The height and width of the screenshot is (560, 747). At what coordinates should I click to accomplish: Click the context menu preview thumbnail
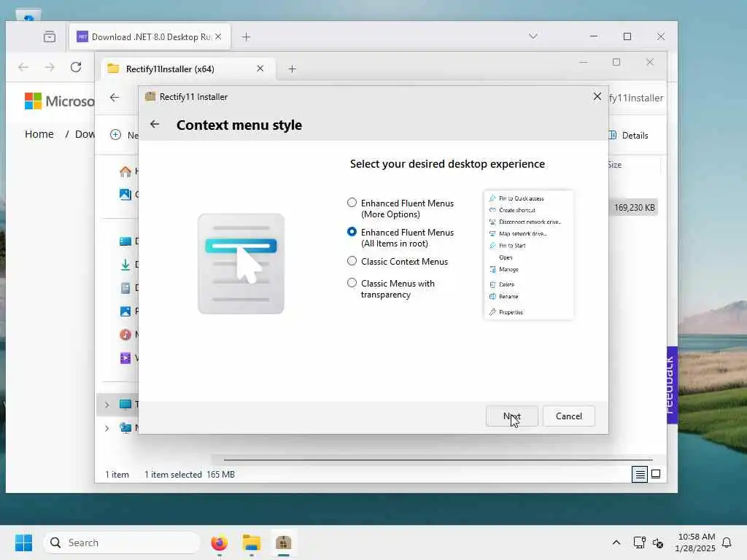528,254
